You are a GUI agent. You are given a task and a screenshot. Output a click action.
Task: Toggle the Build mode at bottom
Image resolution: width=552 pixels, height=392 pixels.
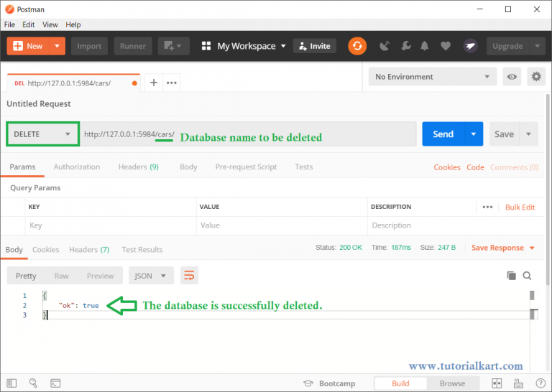coord(400,383)
